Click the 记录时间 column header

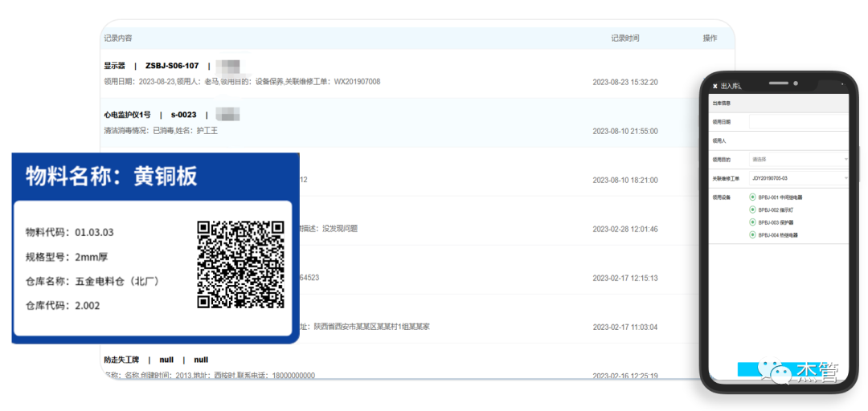[625, 38]
